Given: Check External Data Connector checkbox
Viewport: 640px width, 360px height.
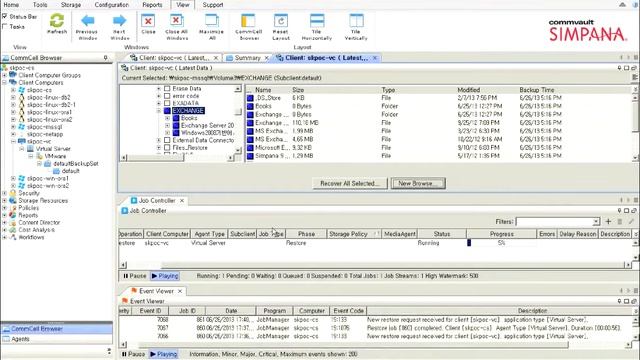Looking at the screenshot, I should 167,140.
